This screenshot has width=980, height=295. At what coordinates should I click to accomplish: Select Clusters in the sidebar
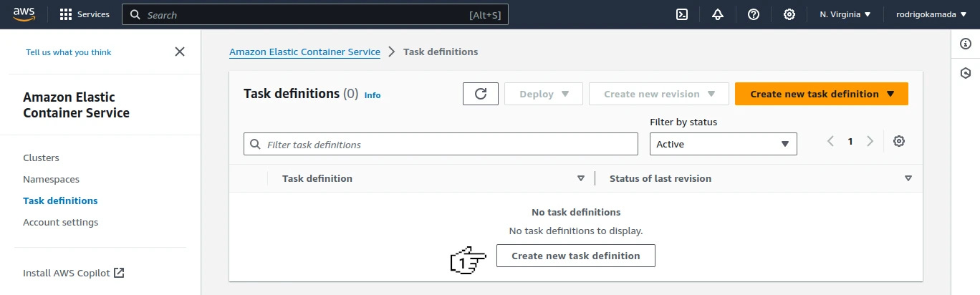click(41, 158)
